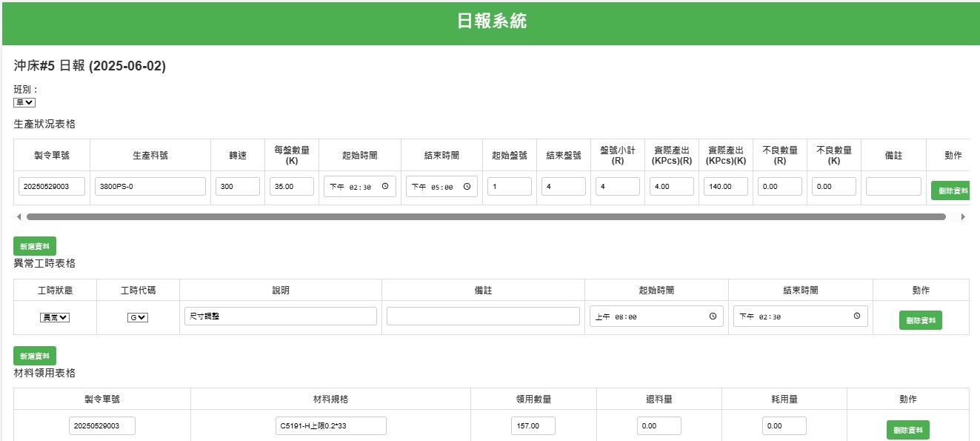Click 材料規格 field C5191-H上限0.2*33
The width and height of the screenshot is (980, 441).
330,426
